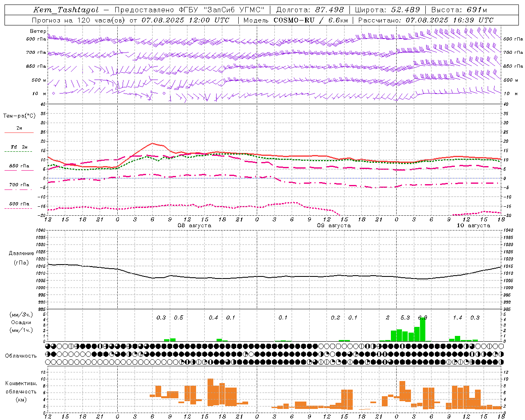Screen dimensions: 525x420
Task: Select the model label COSMO-RU / 6.6км
Action: point(310,20)
